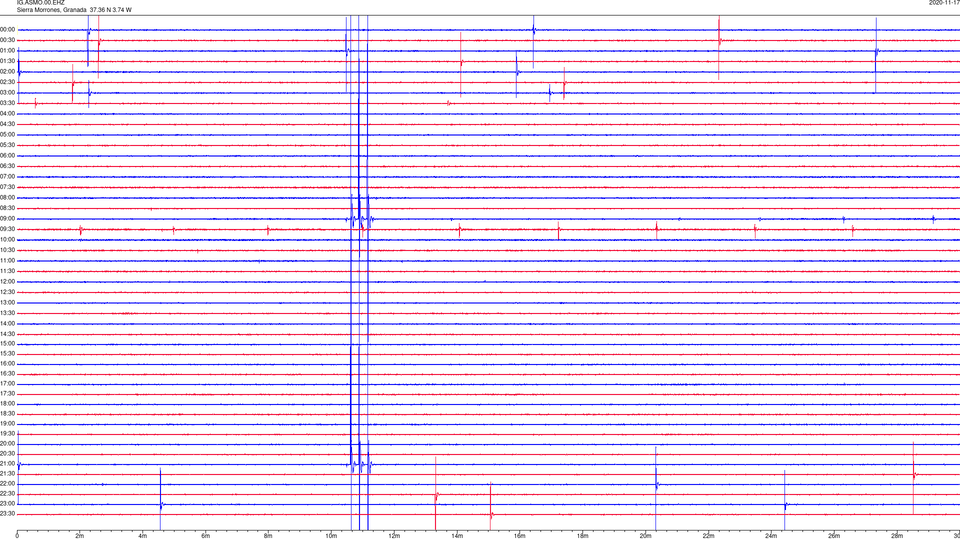Click the 04:00 row label
The image size is (960, 540).
[8, 114]
